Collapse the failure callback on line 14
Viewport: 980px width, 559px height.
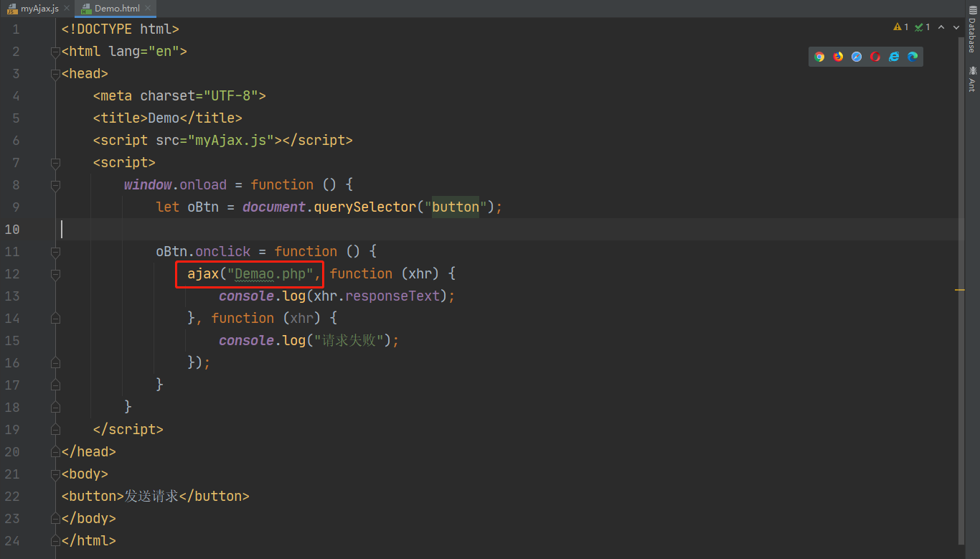coord(55,319)
